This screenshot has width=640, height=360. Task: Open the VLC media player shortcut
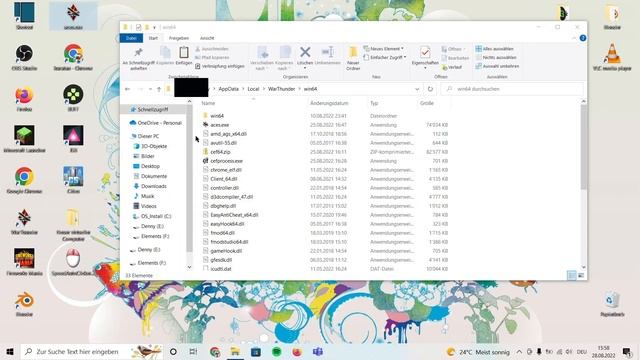point(612,58)
